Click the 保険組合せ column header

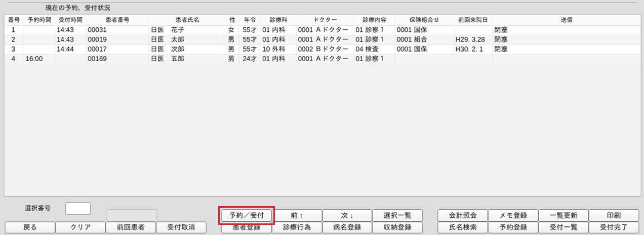424,20
